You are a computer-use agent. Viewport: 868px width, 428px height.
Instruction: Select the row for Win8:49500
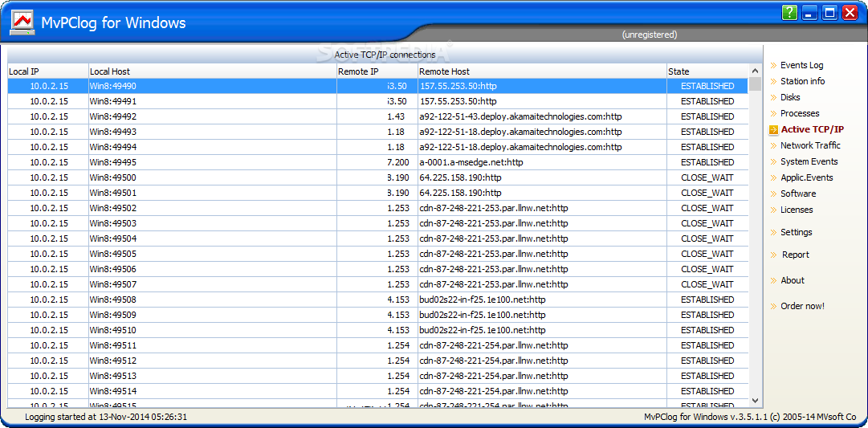point(377,177)
